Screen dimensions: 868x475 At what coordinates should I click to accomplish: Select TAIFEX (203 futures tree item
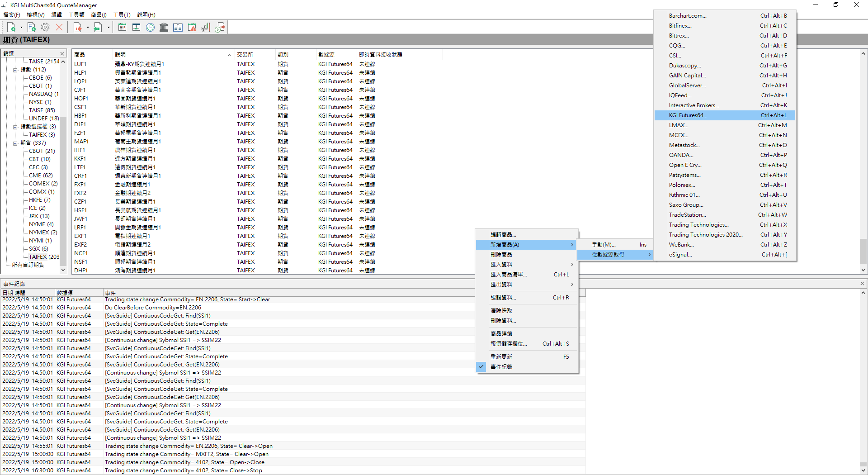point(44,256)
